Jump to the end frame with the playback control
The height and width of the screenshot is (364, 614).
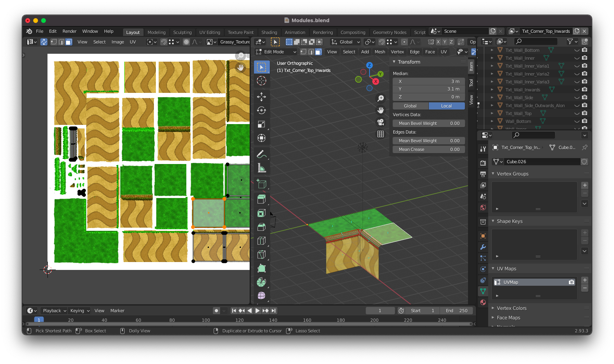[273, 310]
